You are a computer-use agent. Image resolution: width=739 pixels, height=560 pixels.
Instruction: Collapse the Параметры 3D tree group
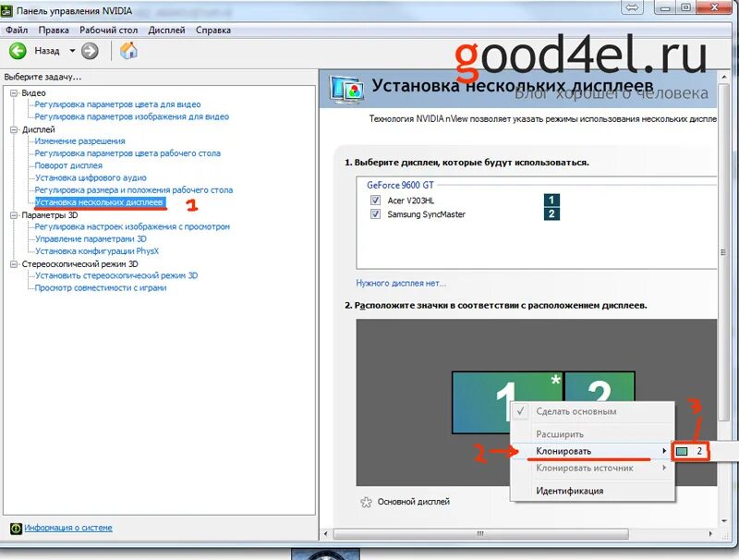[14, 215]
